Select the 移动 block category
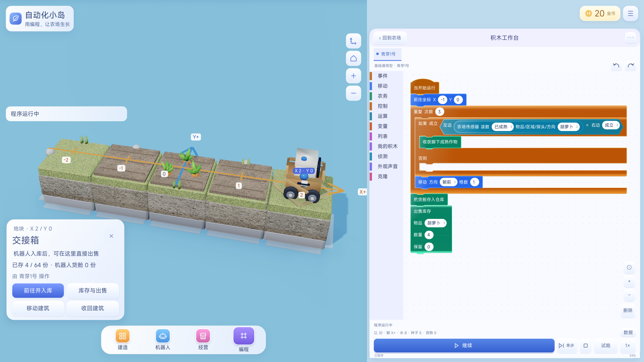The height and width of the screenshot is (362, 644). 386,86
